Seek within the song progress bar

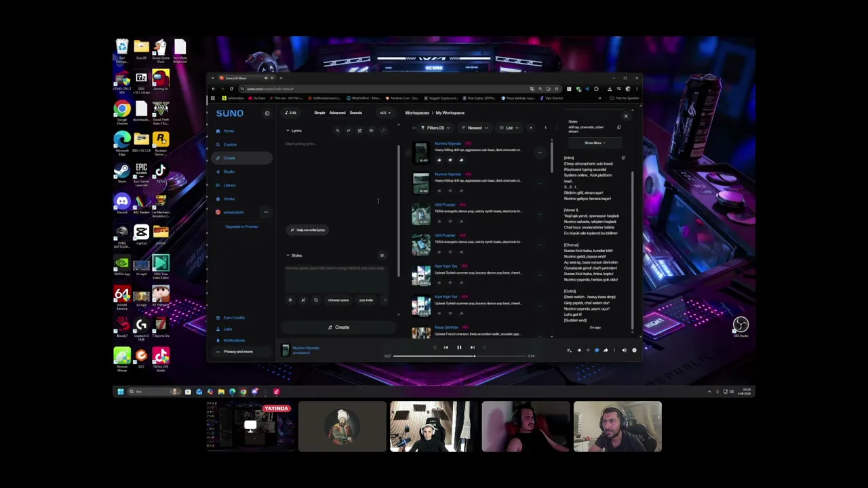pyautogui.click(x=459, y=356)
